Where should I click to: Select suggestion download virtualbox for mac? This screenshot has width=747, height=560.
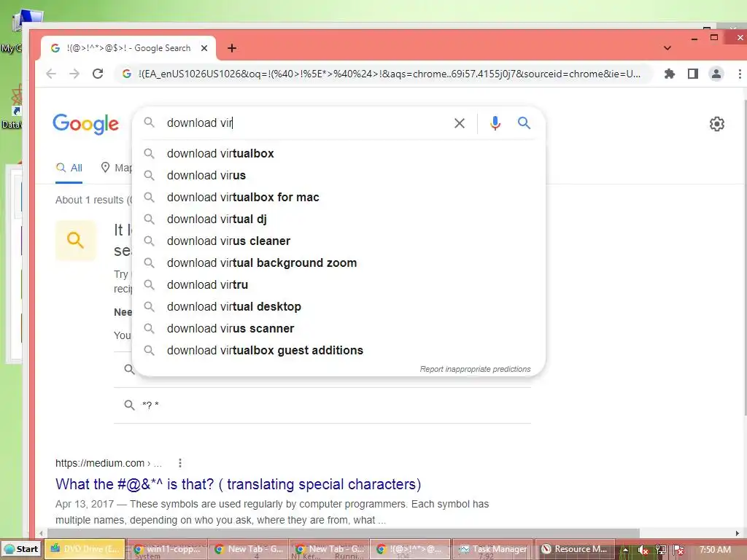338,197
